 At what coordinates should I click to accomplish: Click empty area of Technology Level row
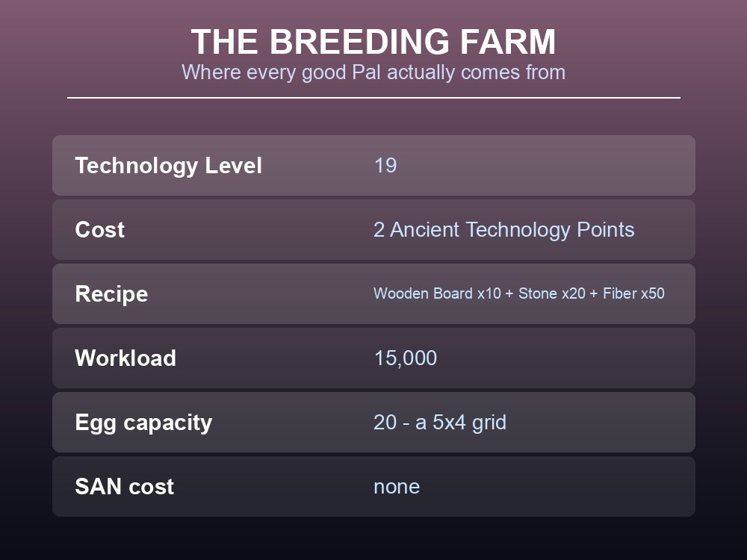[x=543, y=166]
